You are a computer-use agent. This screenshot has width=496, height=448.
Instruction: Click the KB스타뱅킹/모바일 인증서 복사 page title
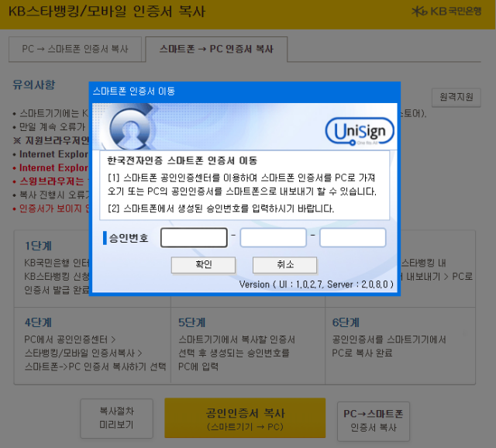(107, 12)
